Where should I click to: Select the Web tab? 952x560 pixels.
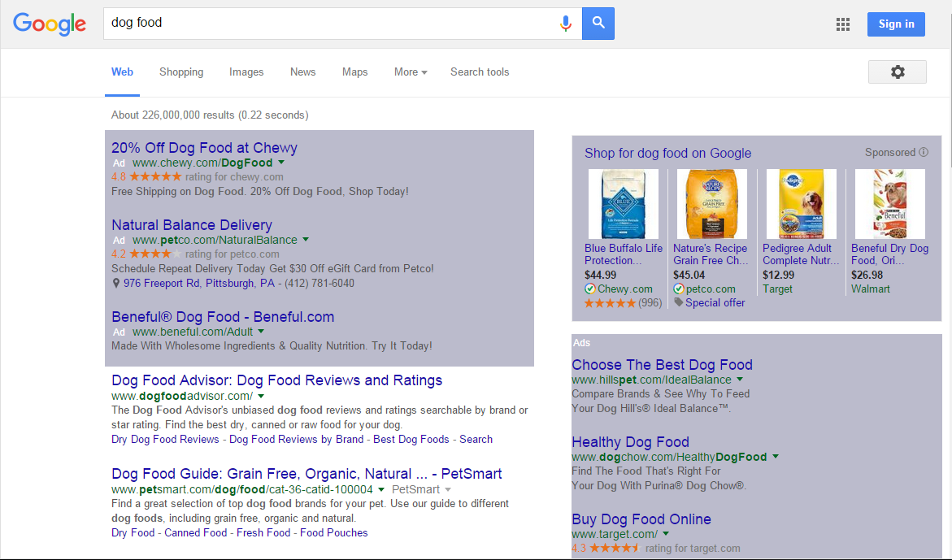(x=122, y=72)
